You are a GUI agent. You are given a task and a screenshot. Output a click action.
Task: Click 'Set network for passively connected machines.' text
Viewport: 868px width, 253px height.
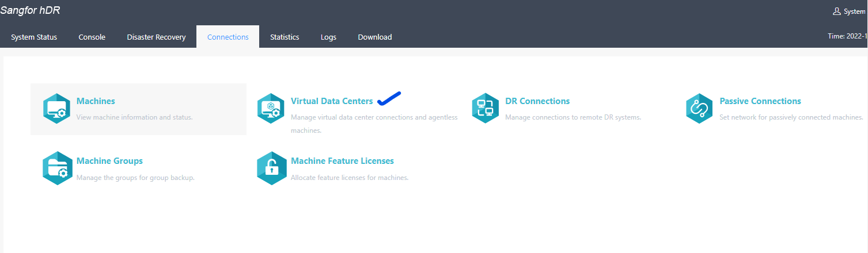tap(791, 117)
